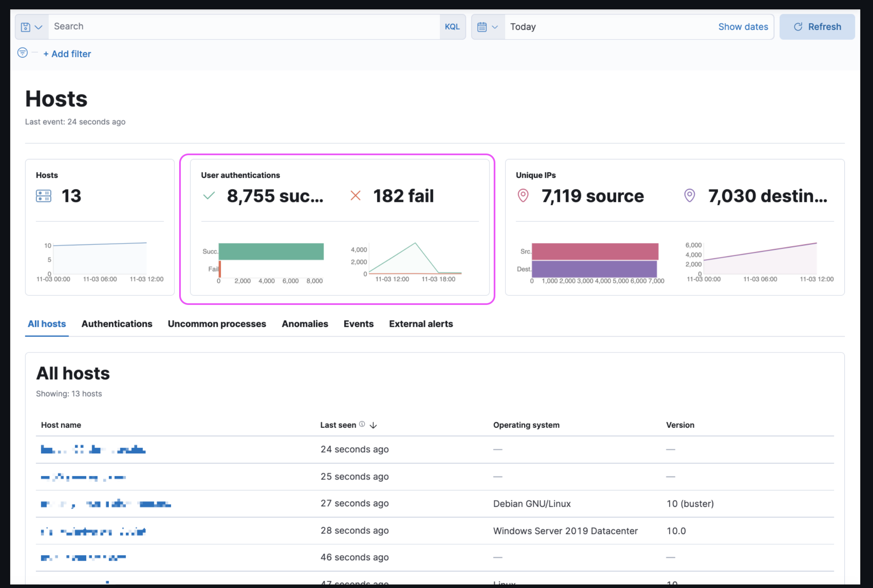The image size is (873, 588).
Task: Open the filter options icon
Action: pyautogui.click(x=23, y=53)
